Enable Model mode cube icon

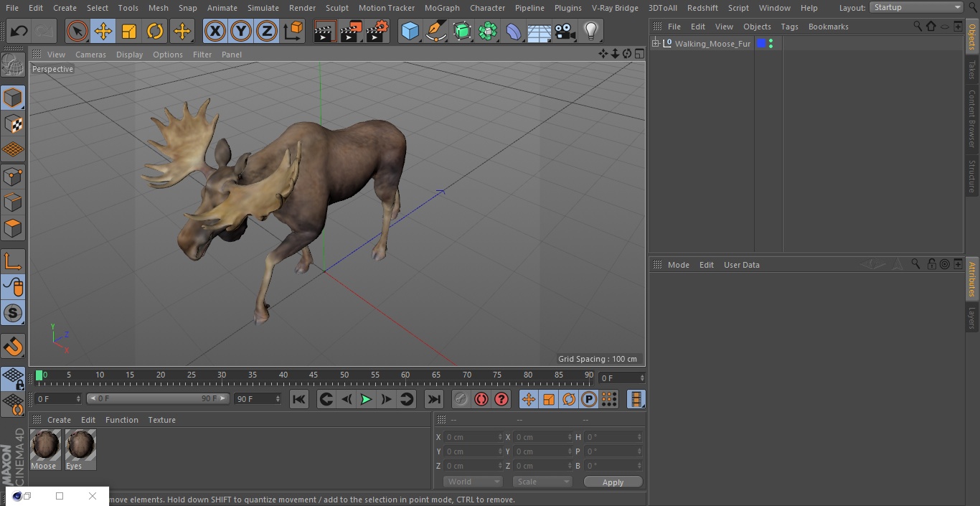click(13, 98)
